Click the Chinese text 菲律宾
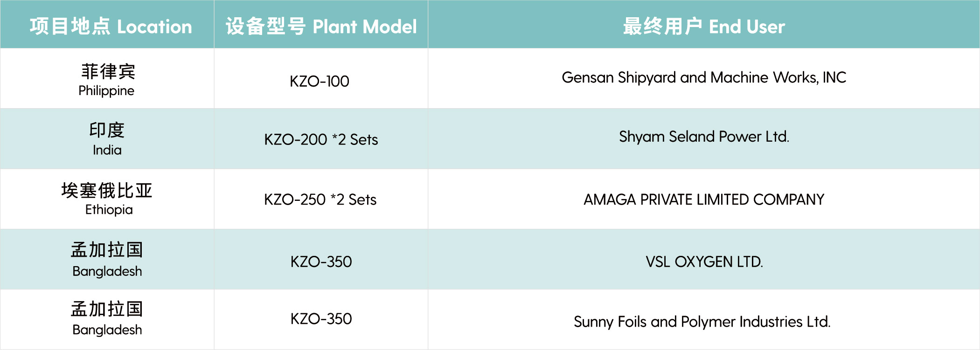This screenshot has width=980, height=350. point(108,71)
